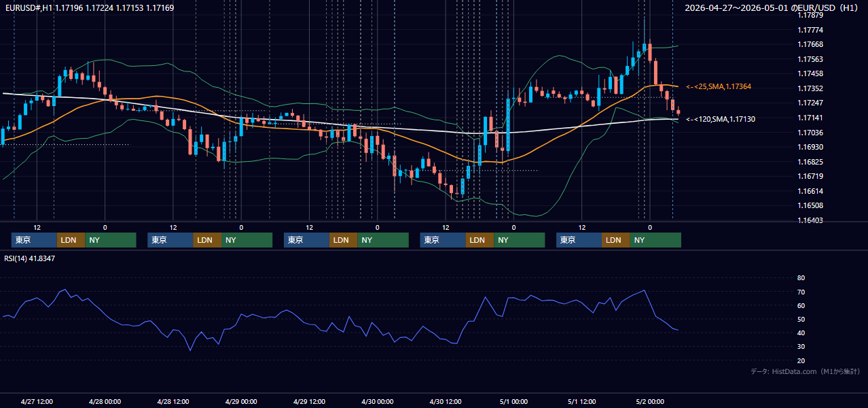Click the 1.17352 price axis label
The width and height of the screenshot is (868, 408).
click(810, 88)
